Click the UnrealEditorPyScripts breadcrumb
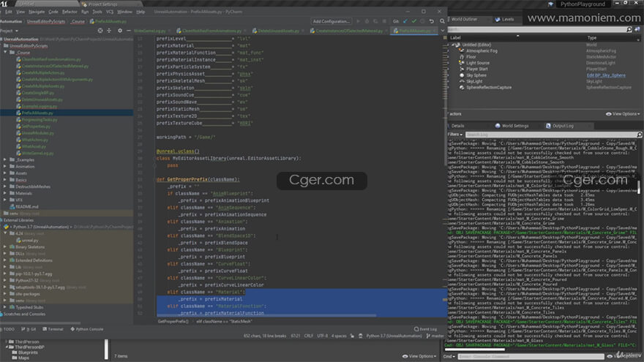The width and height of the screenshot is (644, 362). point(46,21)
